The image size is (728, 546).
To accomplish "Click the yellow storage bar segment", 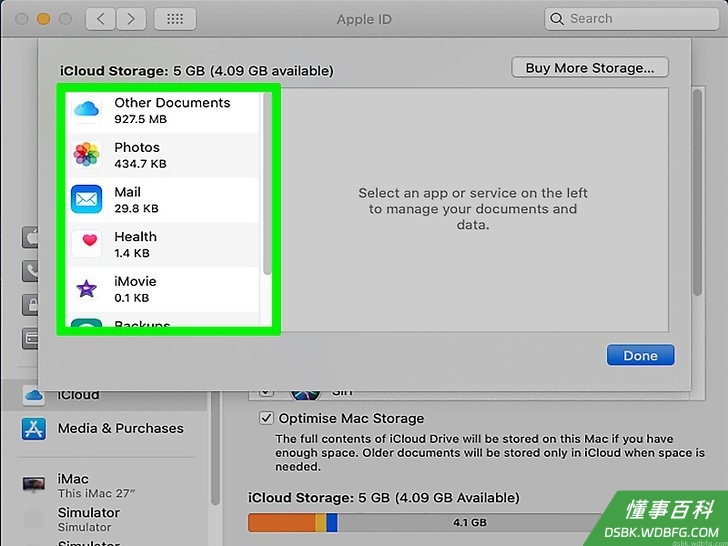I will (321, 522).
